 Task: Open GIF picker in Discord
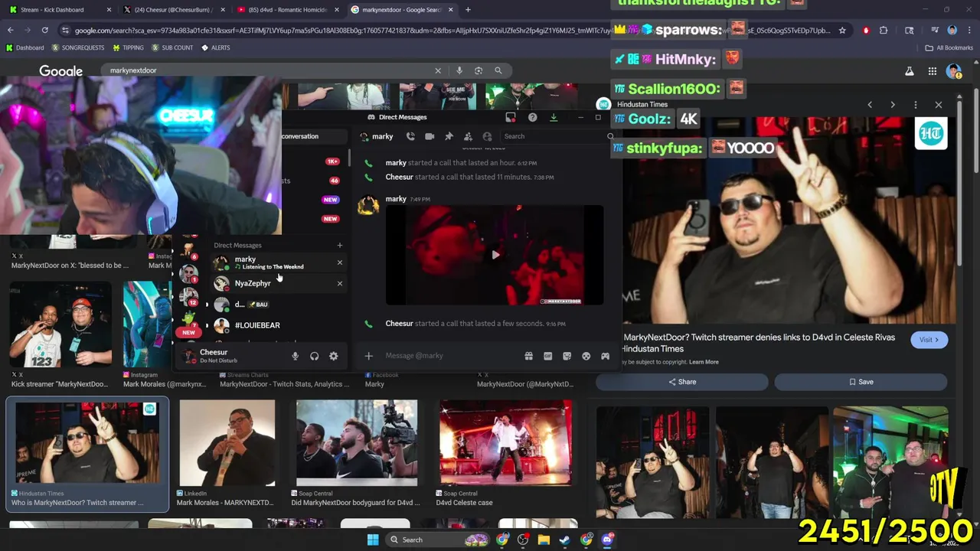coord(547,356)
